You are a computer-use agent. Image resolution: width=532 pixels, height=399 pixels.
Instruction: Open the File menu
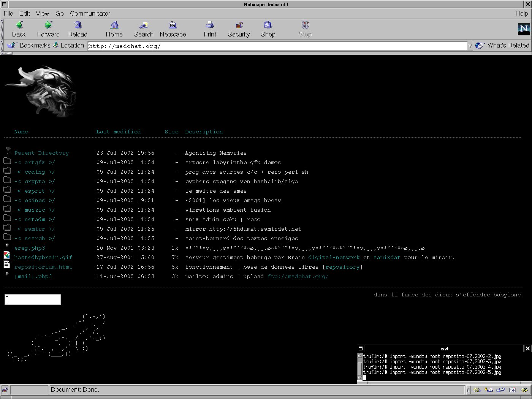8,13
